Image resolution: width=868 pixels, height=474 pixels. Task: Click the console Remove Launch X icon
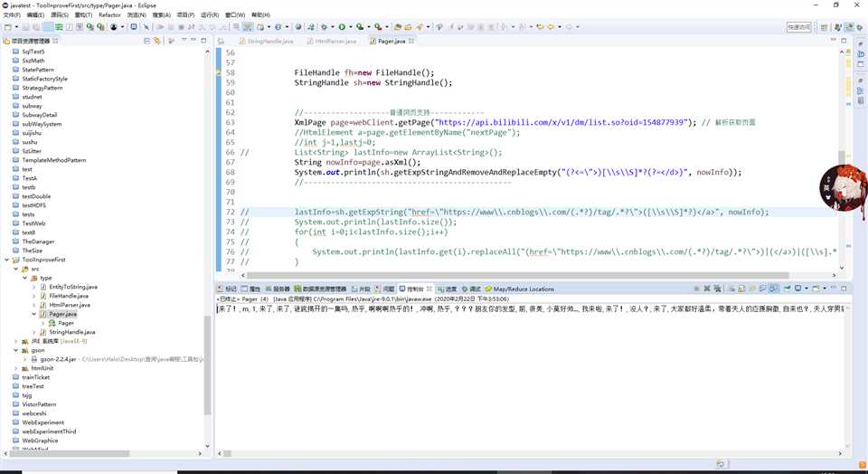tap(707, 289)
